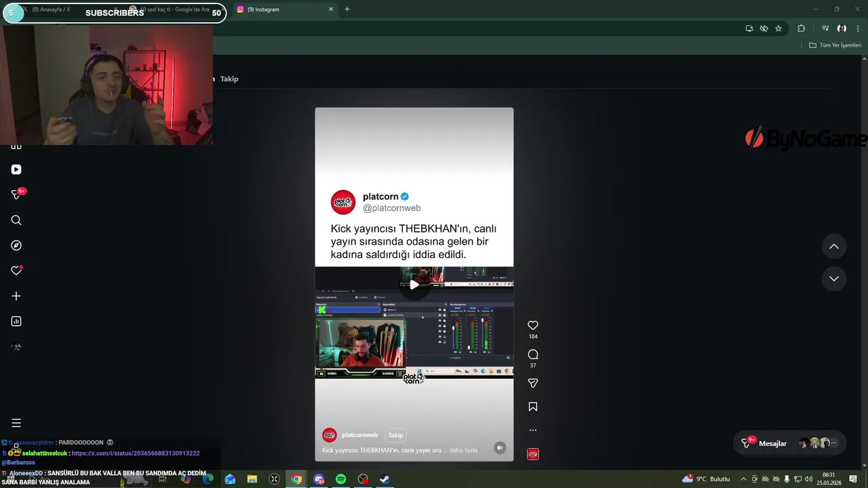Expand caption with daha fazla

(x=463, y=450)
